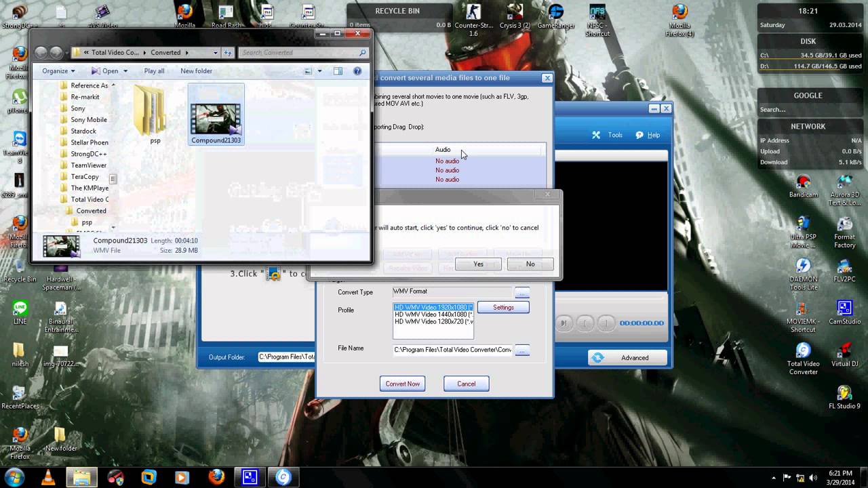Open Explorer help icon
The image size is (868, 488).
pos(357,71)
